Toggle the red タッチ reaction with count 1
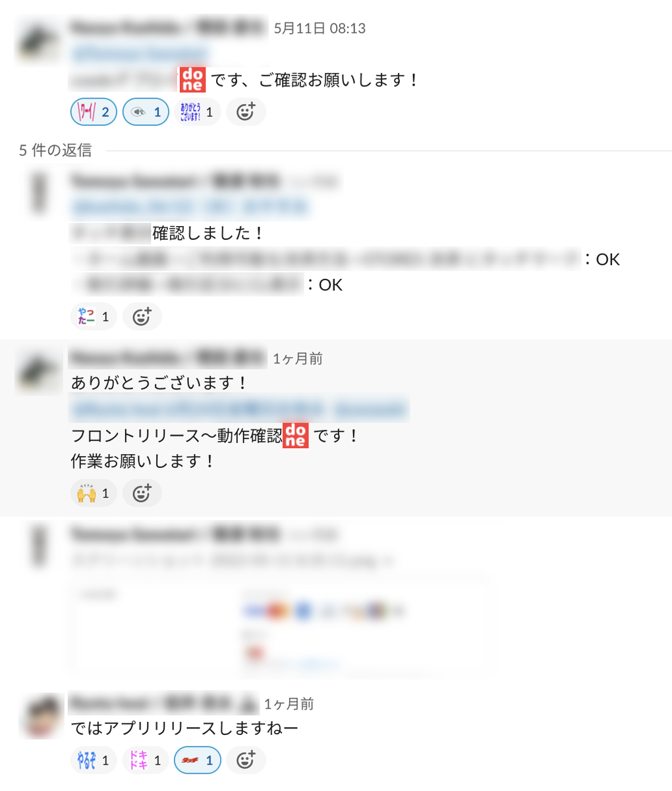Viewport: 672px width, 791px height. (x=197, y=760)
